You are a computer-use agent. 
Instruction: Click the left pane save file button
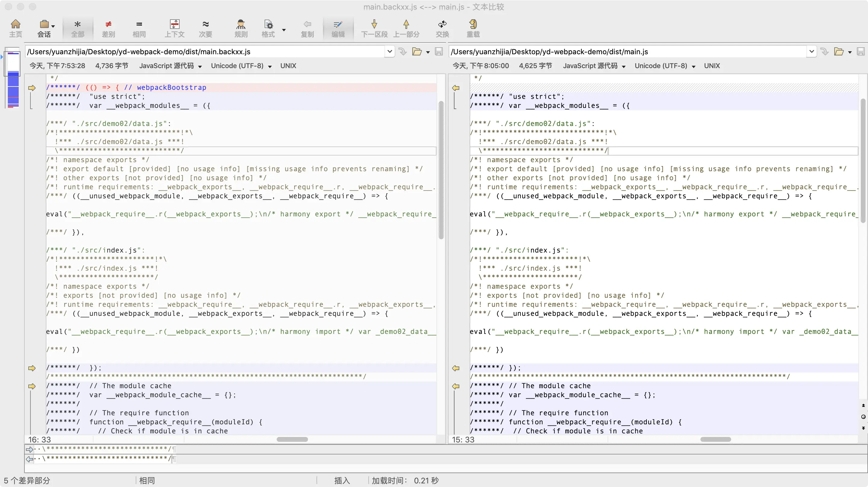pyautogui.click(x=439, y=52)
